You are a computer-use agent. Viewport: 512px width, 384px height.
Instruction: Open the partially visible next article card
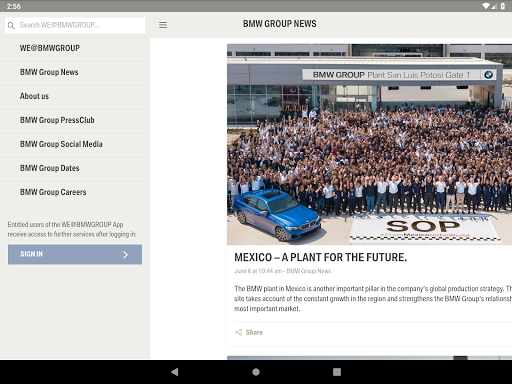[369, 358]
